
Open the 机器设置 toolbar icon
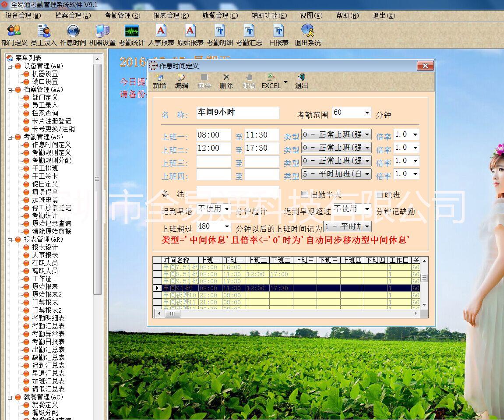tap(102, 35)
